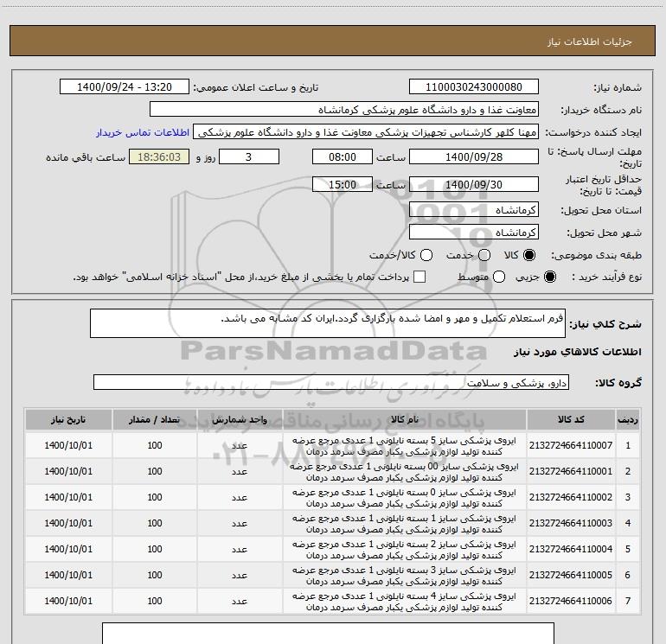Click the empty text box below the table
This screenshot has height=644, width=666.
[328, 633]
